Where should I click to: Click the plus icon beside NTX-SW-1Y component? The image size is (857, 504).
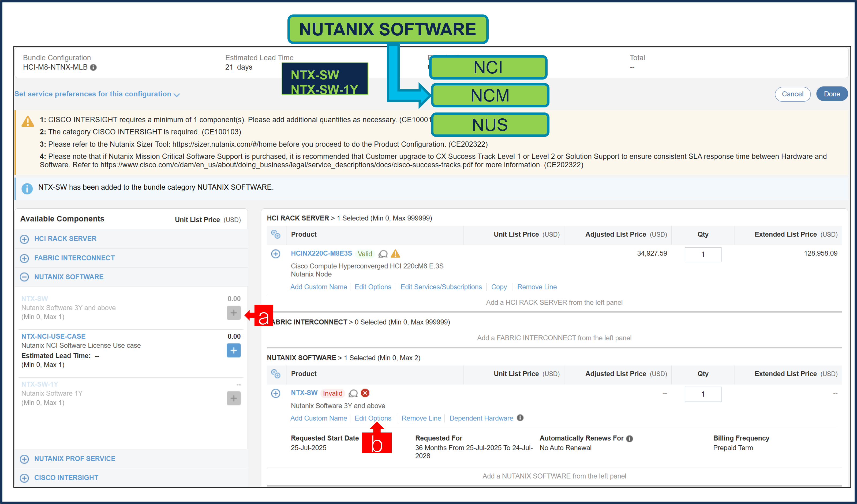pyautogui.click(x=234, y=398)
